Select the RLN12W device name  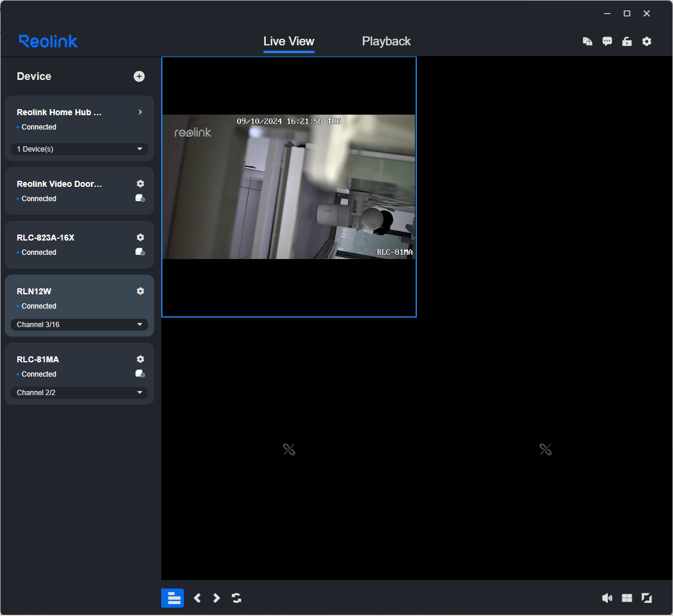34,291
